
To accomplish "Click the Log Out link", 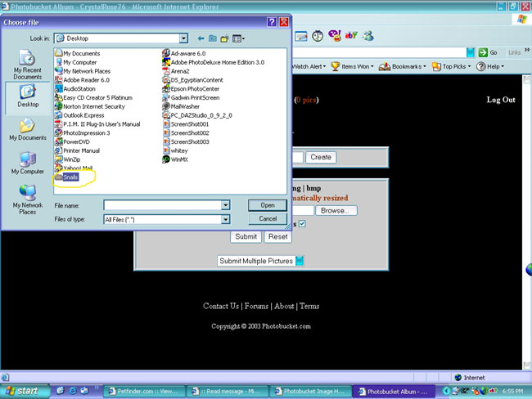I will coord(501,100).
